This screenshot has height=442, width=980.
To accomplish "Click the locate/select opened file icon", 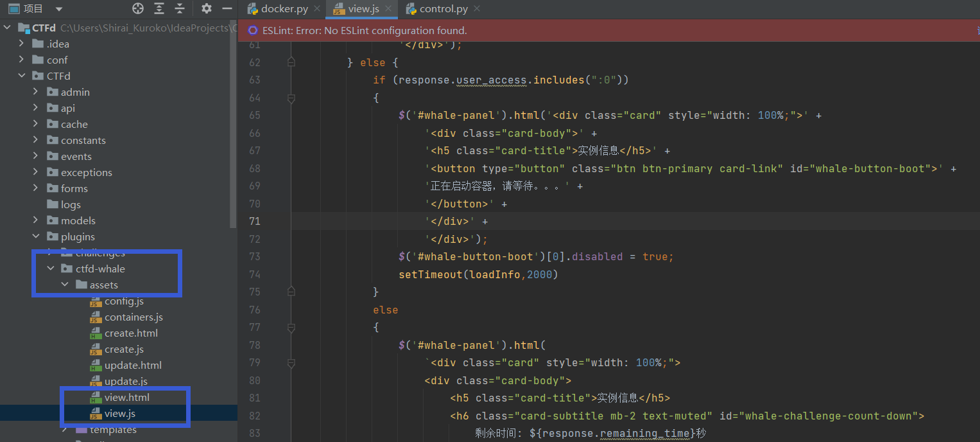I will click(x=138, y=8).
